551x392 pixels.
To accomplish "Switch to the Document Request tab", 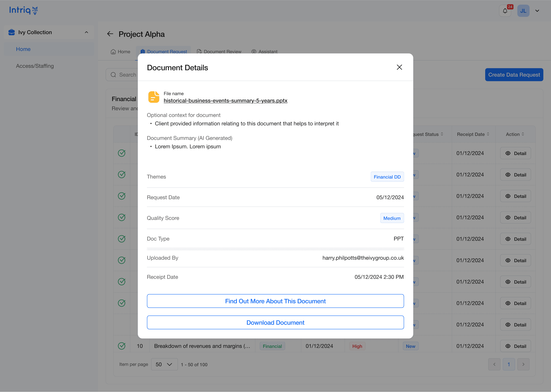I will [x=164, y=52].
